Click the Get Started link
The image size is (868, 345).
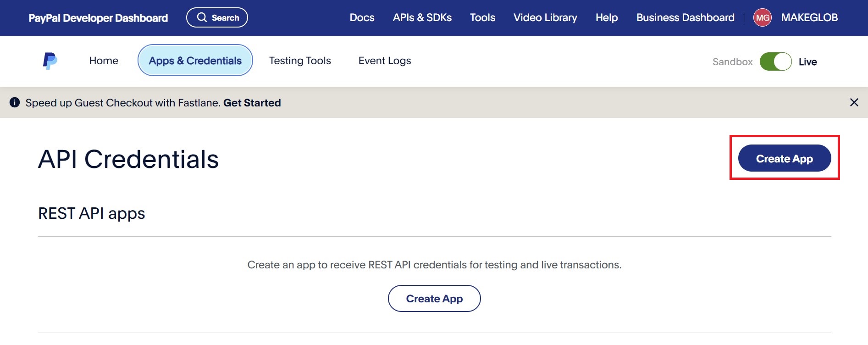[252, 103]
